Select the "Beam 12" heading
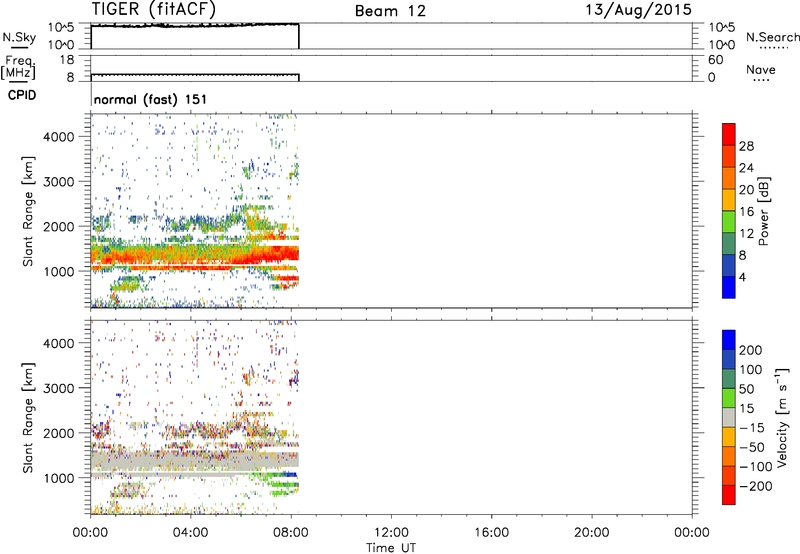800x554 pixels. (390, 11)
